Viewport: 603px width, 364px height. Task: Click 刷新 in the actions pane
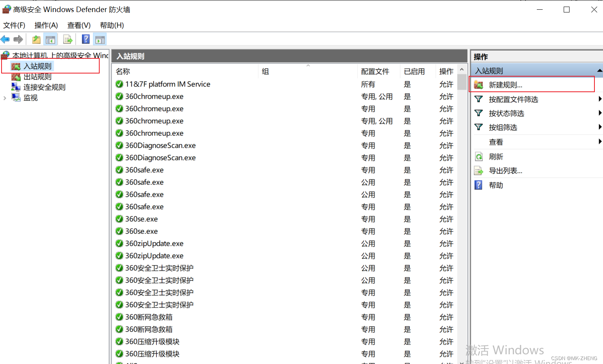click(x=496, y=157)
